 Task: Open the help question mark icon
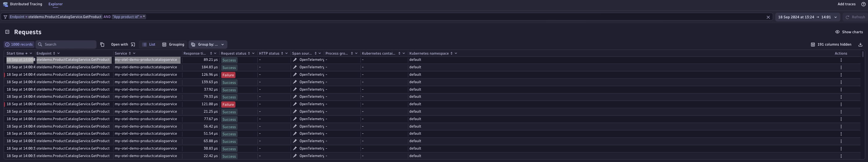(863, 4)
